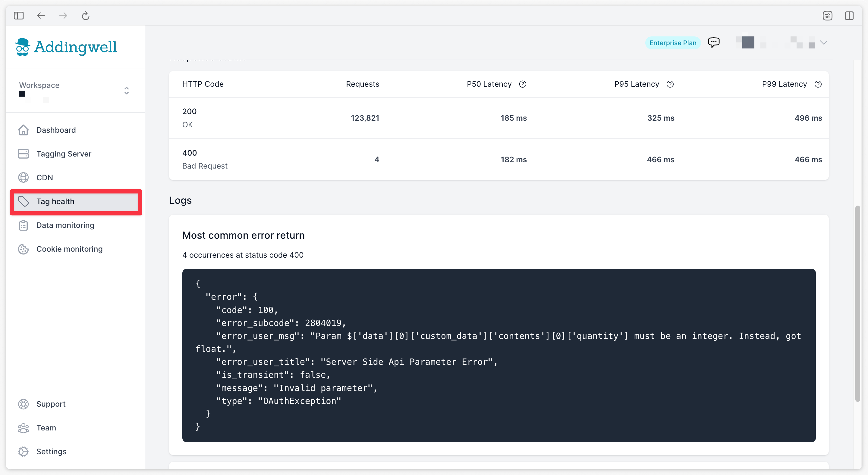Image resolution: width=868 pixels, height=475 pixels.
Task: Select the Settings menu item
Action: tap(52, 452)
